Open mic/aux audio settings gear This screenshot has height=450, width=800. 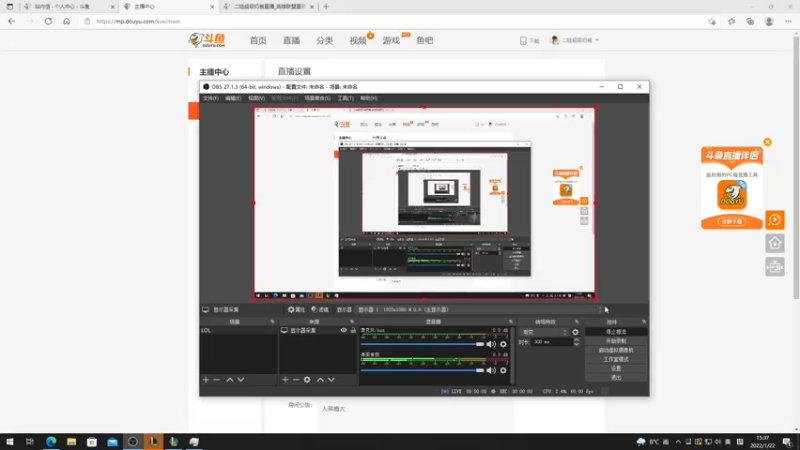pos(503,344)
